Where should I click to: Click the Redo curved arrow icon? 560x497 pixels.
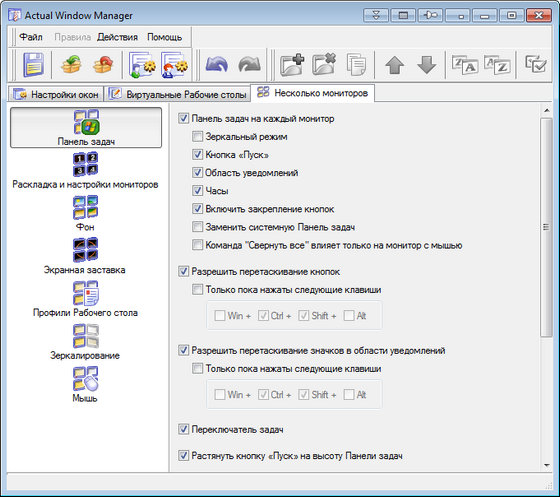[249, 65]
